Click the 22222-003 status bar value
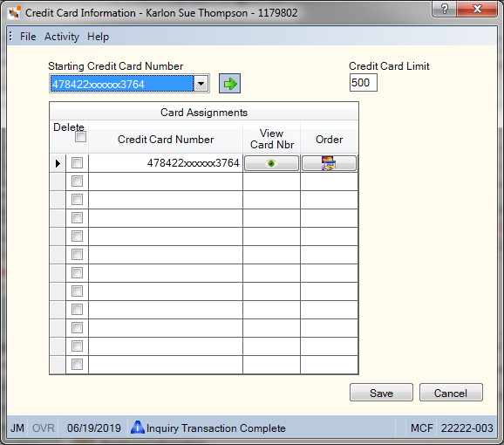504x445 pixels. [x=467, y=428]
